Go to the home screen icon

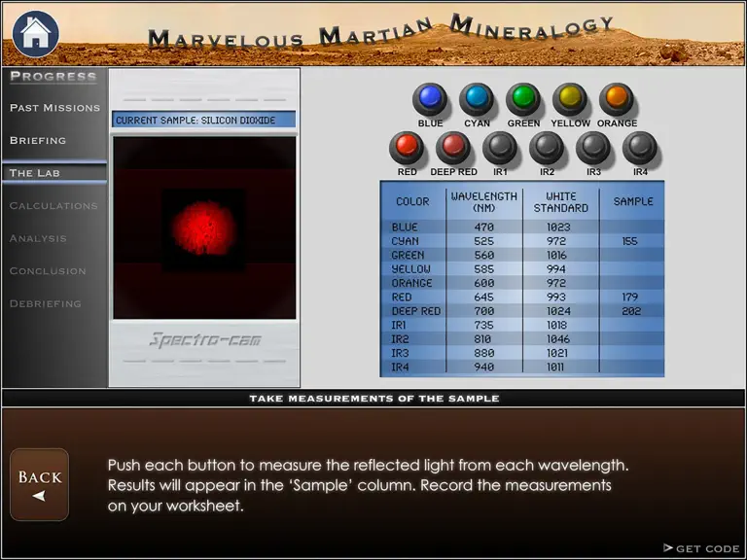coord(35,34)
